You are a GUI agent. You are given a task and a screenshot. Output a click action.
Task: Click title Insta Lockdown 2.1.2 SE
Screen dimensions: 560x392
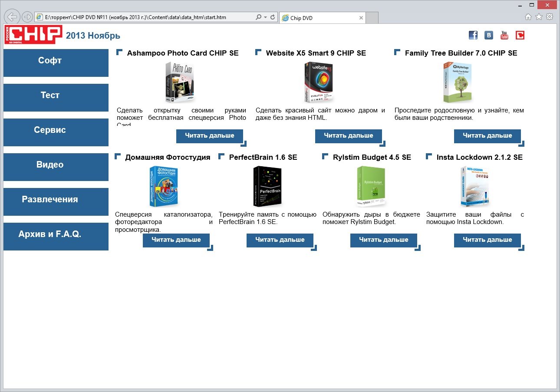(480, 157)
